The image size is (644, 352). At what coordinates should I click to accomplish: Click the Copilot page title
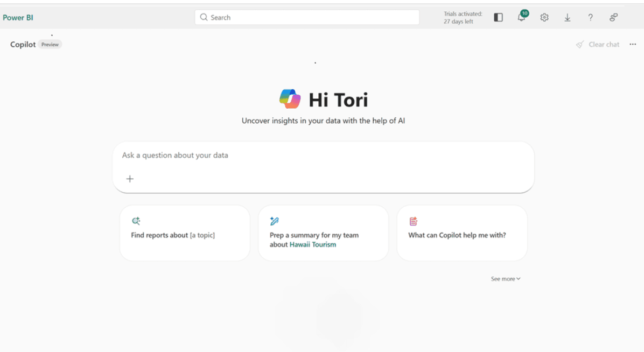tap(23, 44)
